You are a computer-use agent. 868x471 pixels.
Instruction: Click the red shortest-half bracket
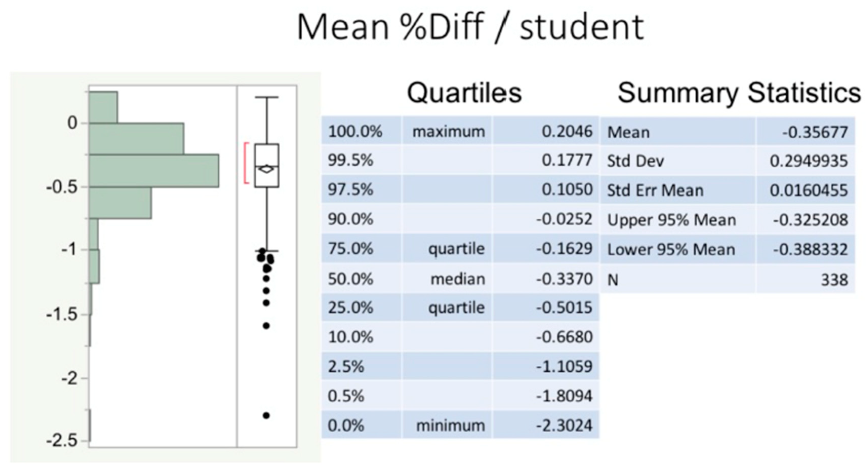coord(246,163)
